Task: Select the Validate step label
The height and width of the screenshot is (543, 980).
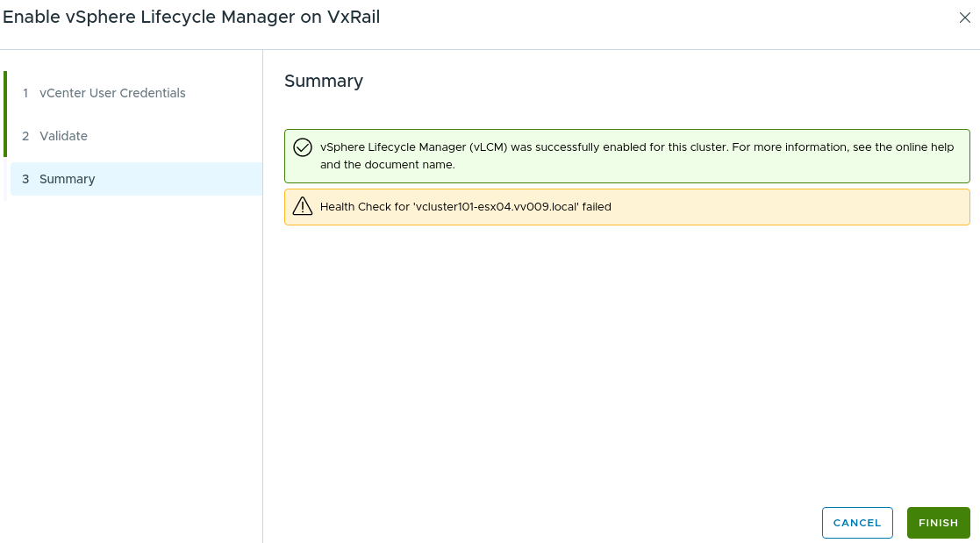Action: [x=63, y=136]
